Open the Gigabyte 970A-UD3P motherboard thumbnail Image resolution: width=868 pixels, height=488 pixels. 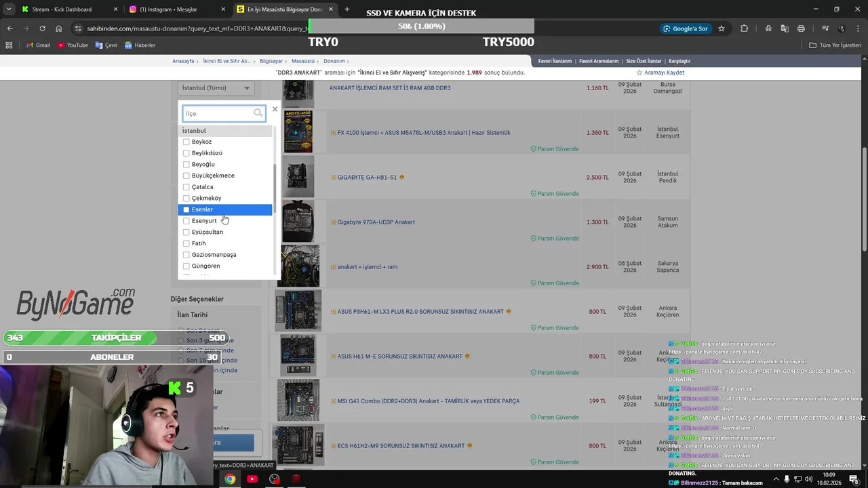point(298,221)
